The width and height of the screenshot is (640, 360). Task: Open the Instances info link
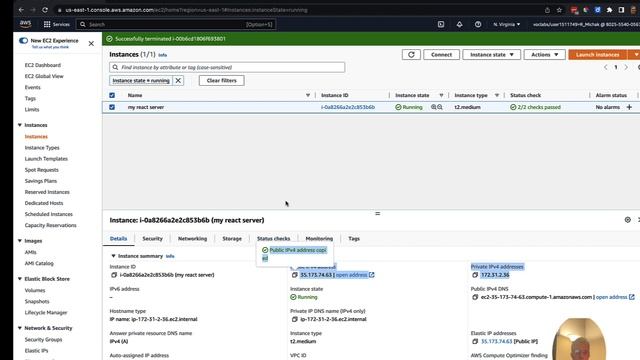(x=162, y=55)
